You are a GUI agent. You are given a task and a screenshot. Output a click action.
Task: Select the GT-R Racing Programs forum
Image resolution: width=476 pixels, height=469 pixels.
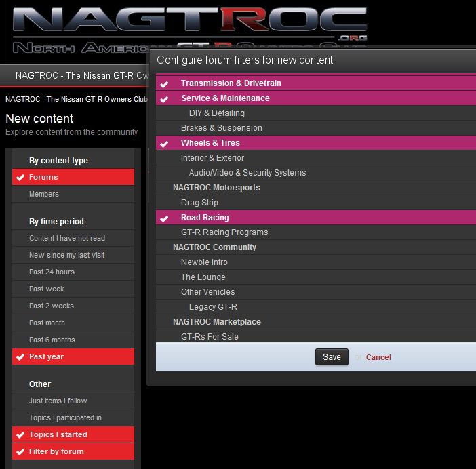click(x=316, y=232)
